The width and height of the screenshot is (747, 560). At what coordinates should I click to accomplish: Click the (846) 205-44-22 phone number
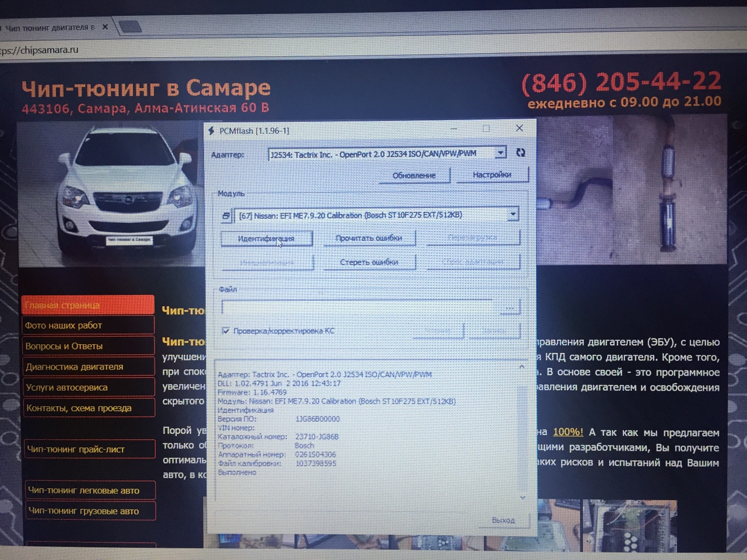coord(621,82)
